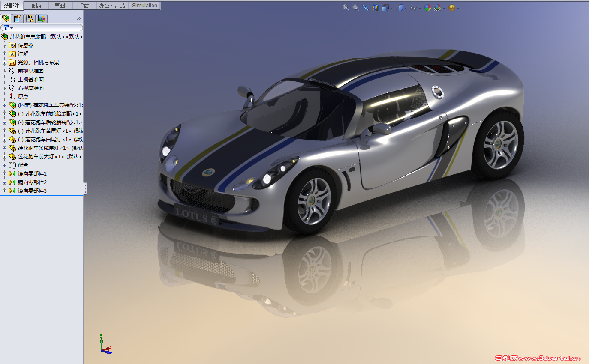Image resolution: width=589 pixels, height=364 pixels.
Task: Click the View Settings gold sphere icon
Action: click(451, 7)
